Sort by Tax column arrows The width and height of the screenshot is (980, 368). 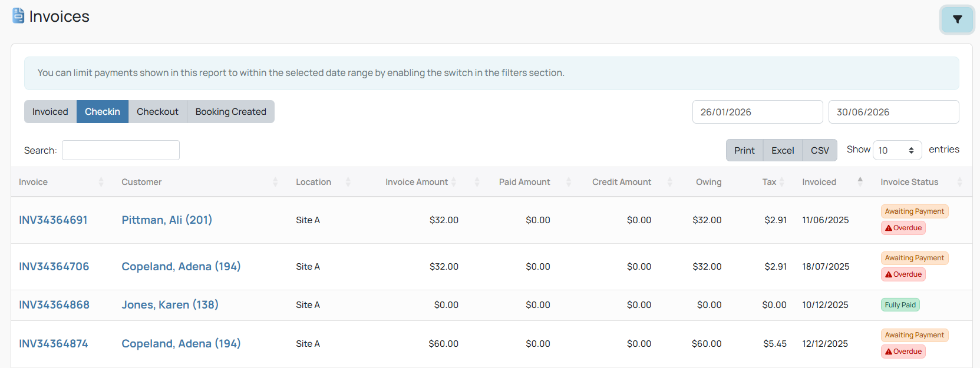782,182
